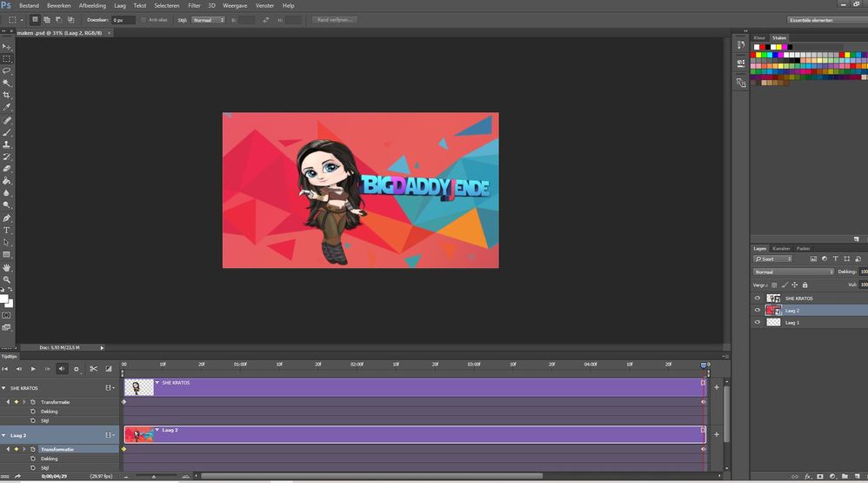Select the Paint Bucket tool
The height and width of the screenshot is (483, 868).
coord(7,181)
